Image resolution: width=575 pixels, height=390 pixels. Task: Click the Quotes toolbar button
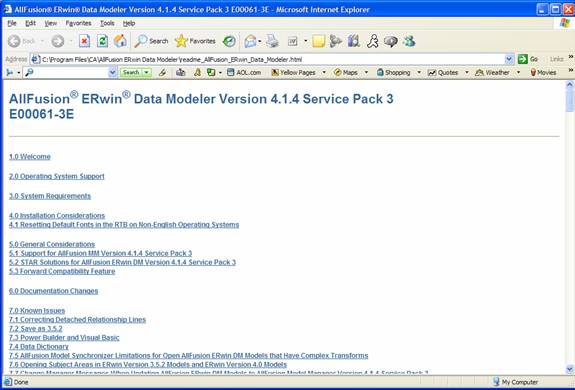[x=443, y=73]
